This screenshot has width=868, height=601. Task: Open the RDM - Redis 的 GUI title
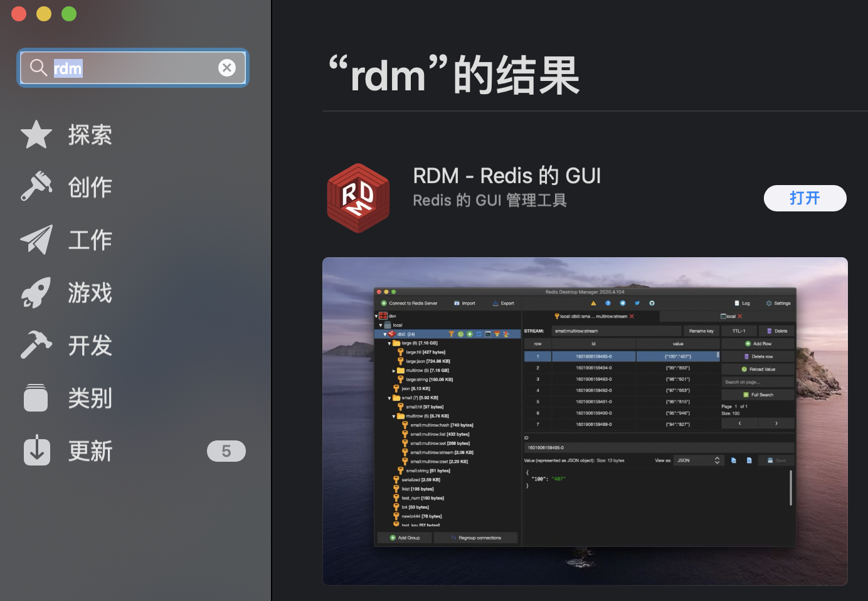coord(507,176)
